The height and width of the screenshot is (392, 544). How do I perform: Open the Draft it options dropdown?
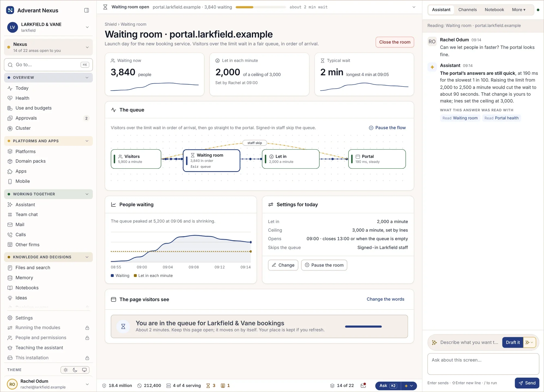click(529, 342)
